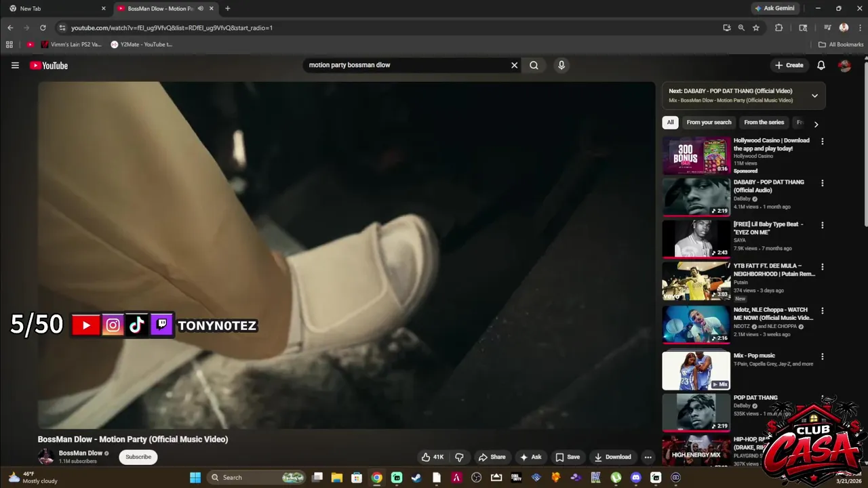Open options for Hollywood Casino ad
The height and width of the screenshot is (488, 868).
coord(823,142)
